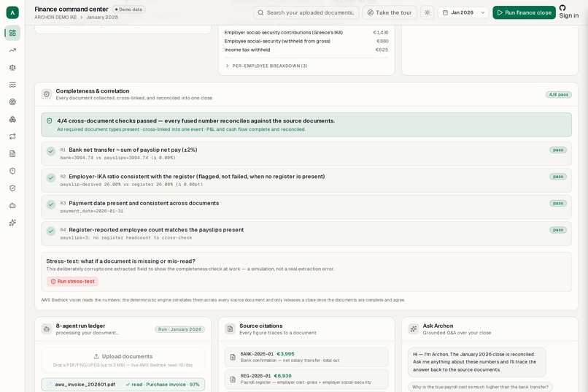The width and height of the screenshot is (588, 392).
Task: Open the shield check sidebar icon
Action: (x=12, y=188)
